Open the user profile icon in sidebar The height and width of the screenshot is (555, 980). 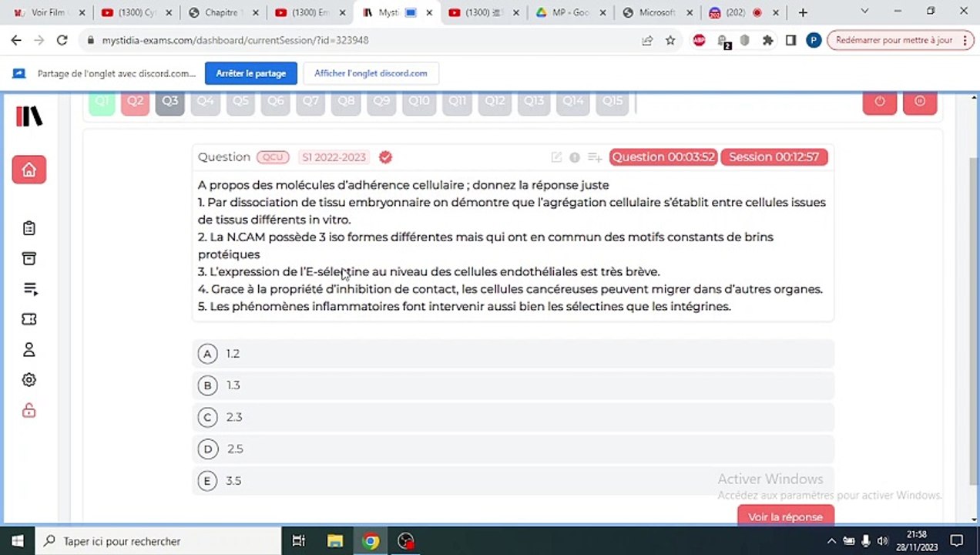[x=29, y=349]
